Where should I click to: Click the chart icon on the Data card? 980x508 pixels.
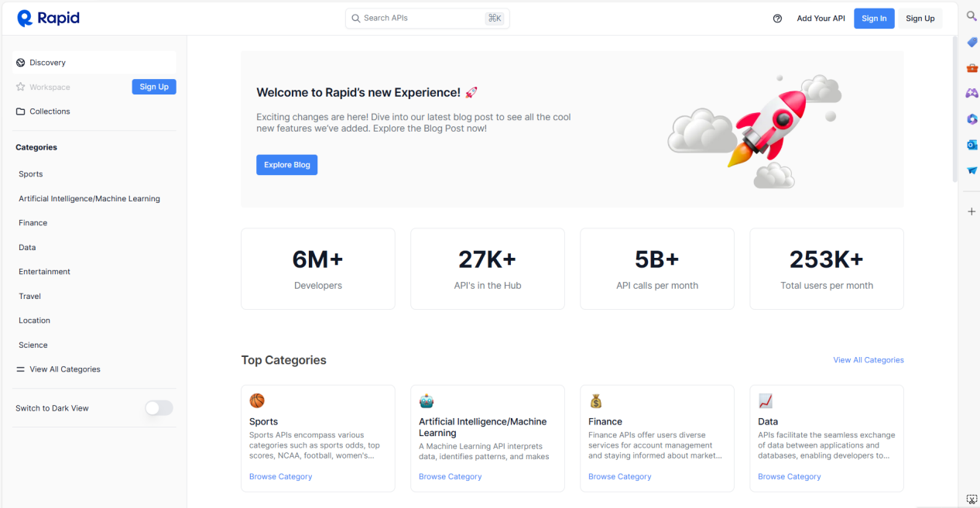(766, 400)
